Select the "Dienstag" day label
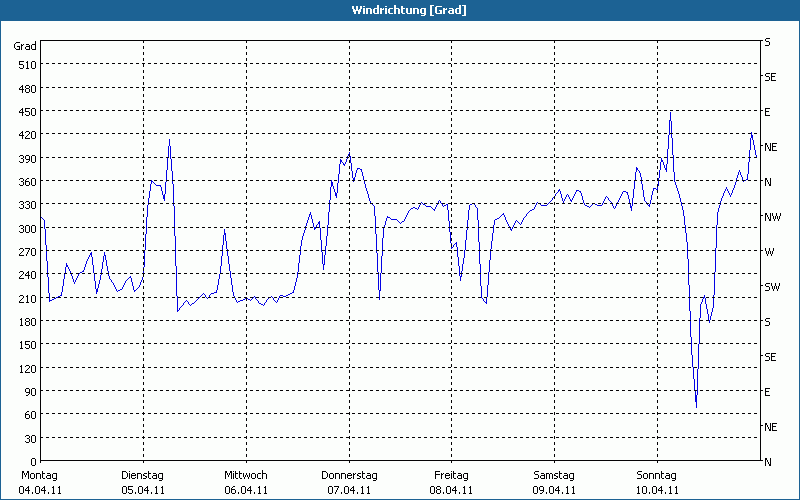This screenshot has width=800, height=500. click(142, 476)
